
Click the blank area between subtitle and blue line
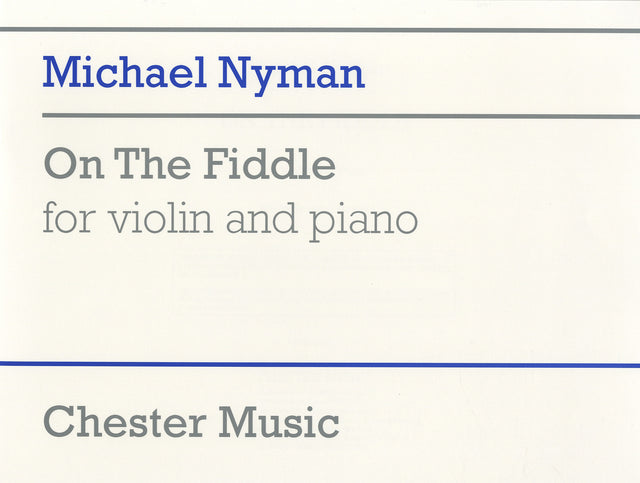click(x=320, y=300)
